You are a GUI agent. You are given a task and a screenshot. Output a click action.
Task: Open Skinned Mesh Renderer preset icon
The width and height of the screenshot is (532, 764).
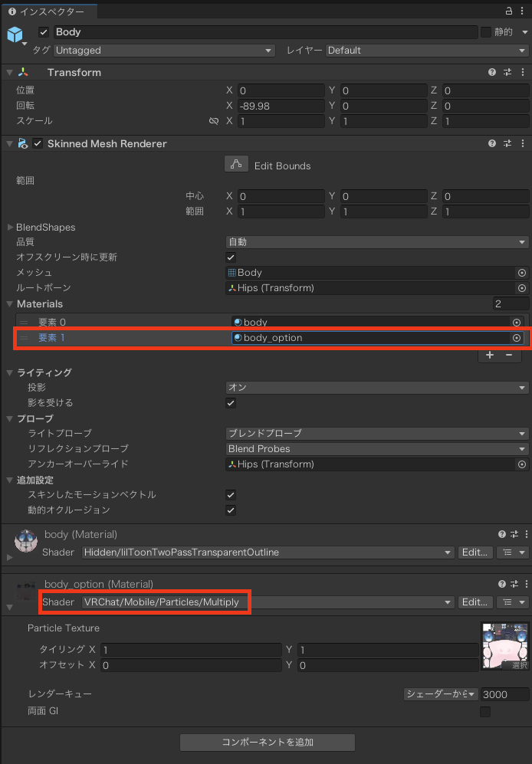pyautogui.click(x=507, y=143)
